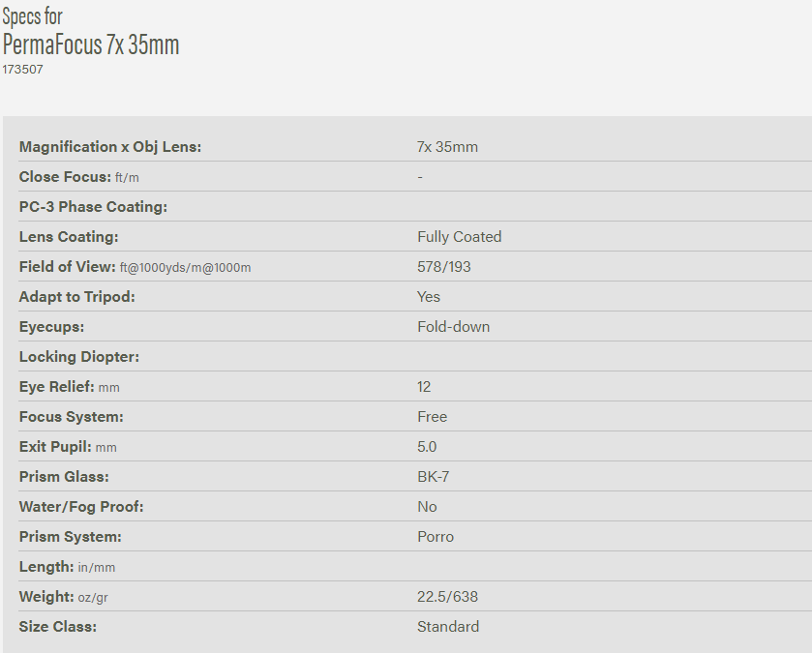Click the Fully Coated value

[x=459, y=237]
